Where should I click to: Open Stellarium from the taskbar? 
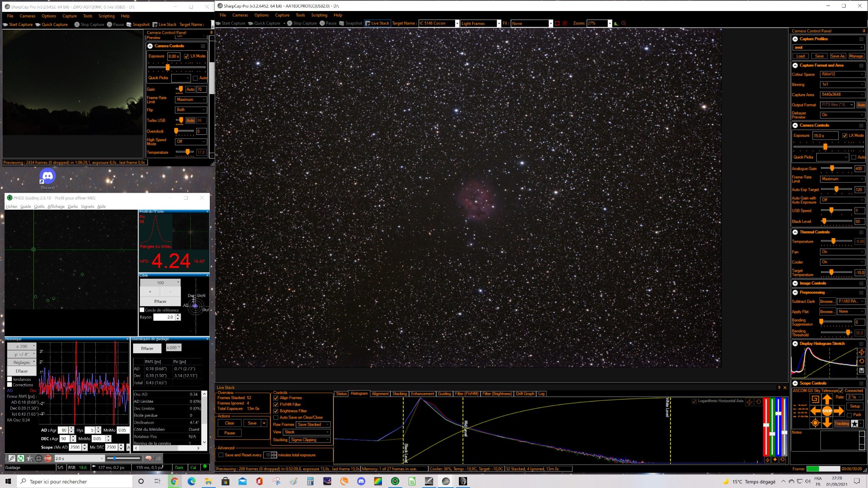[x=327, y=481]
